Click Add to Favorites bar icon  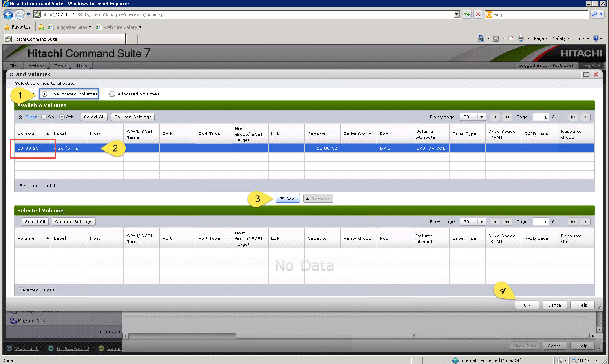coord(41,27)
